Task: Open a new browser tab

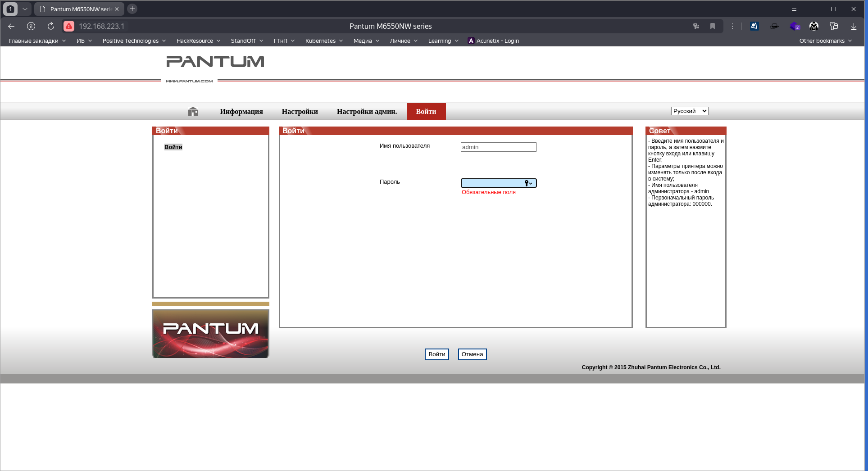Action: point(132,9)
